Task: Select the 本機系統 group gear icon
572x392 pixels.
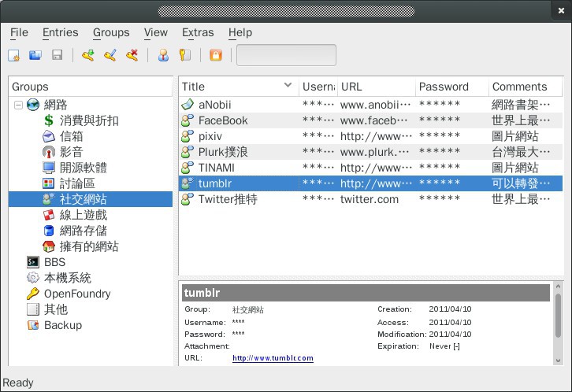Action: (x=33, y=278)
